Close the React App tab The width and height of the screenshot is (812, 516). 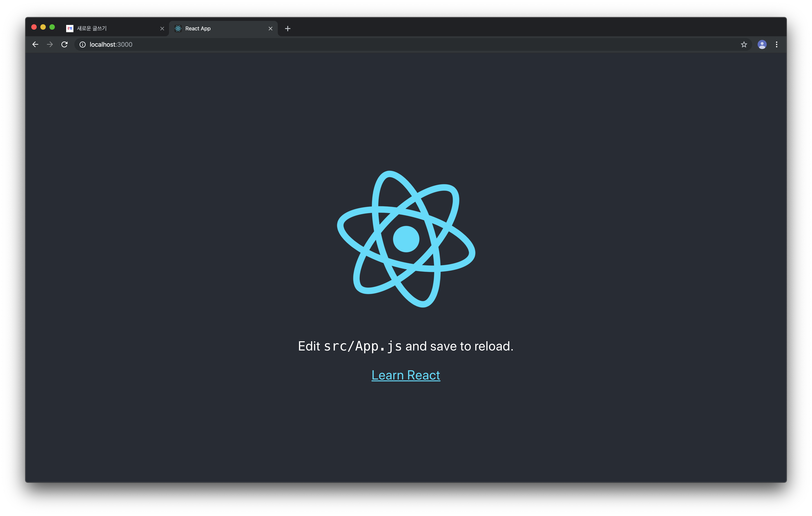tap(271, 29)
